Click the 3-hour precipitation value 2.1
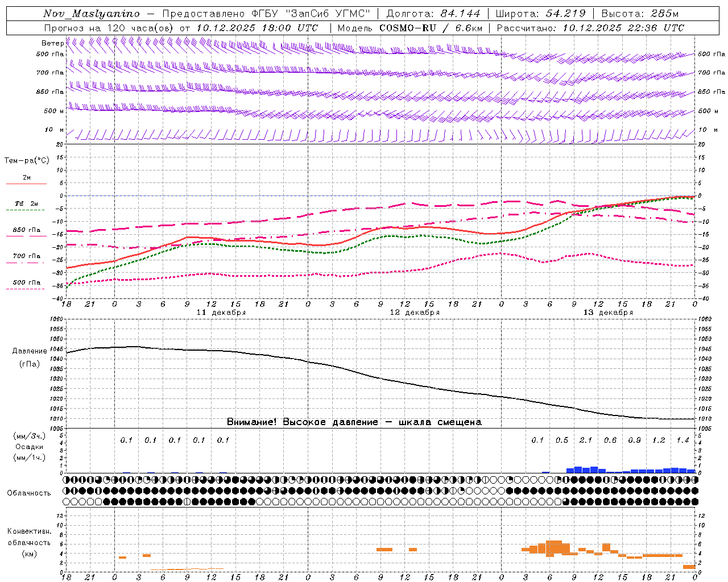 click(586, 440)
